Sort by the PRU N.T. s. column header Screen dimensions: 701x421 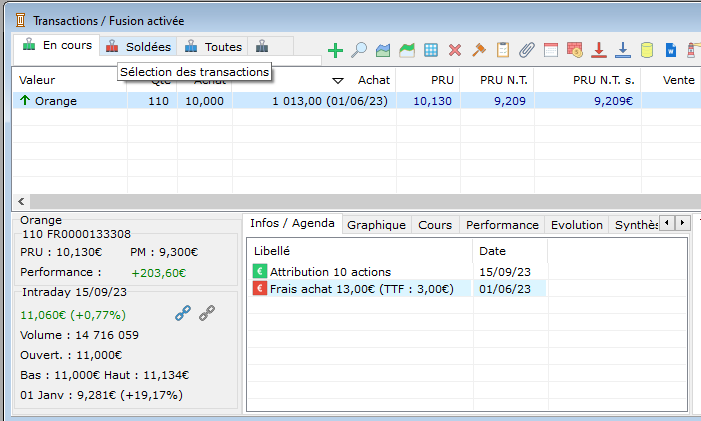click(x=587, y=80)
